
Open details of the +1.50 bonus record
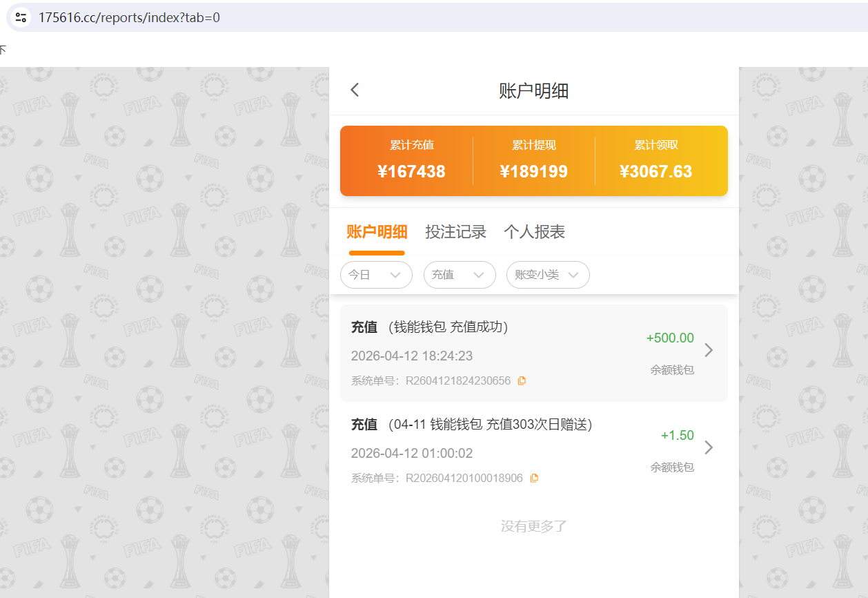click(x=709, y=447)
